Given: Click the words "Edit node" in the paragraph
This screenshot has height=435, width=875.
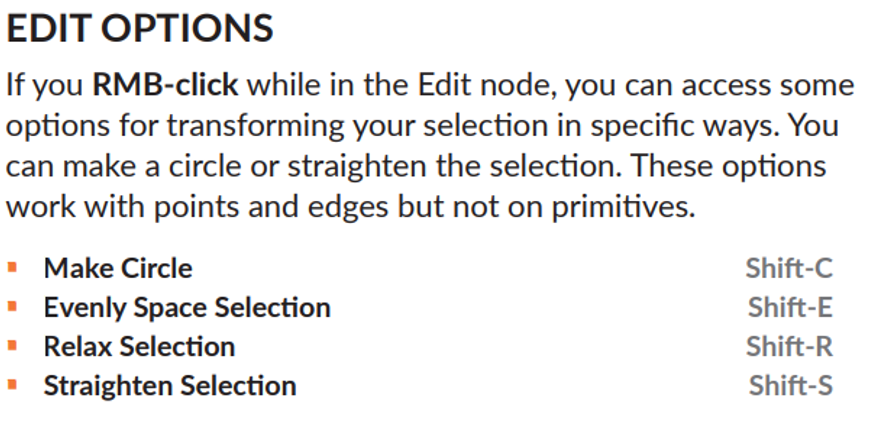Looking at the screenshot, I should point(488,85).
